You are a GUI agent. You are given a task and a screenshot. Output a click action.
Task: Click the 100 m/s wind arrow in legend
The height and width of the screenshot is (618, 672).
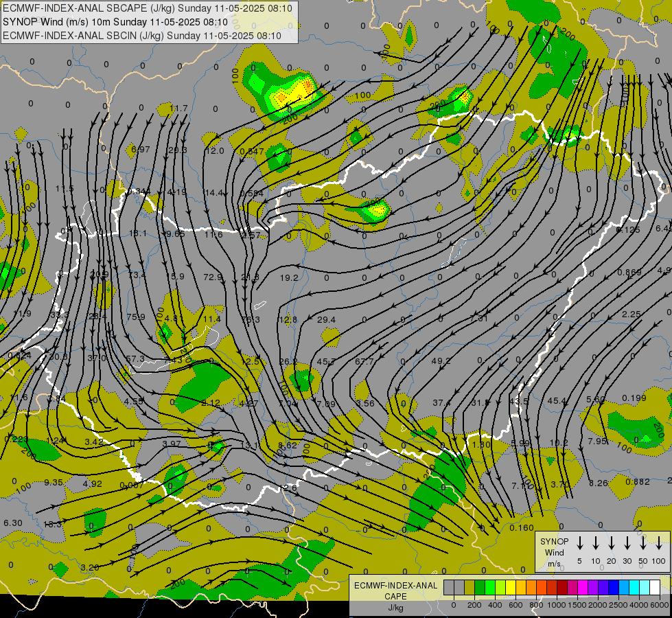pyautogui.click(x=659, y=543)
